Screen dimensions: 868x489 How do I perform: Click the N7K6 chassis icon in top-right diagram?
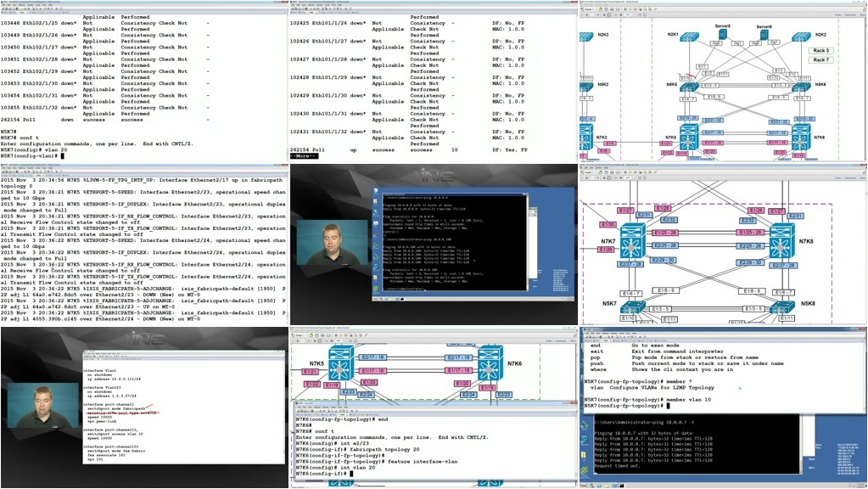pyautogui.click(x=802, y=138)
